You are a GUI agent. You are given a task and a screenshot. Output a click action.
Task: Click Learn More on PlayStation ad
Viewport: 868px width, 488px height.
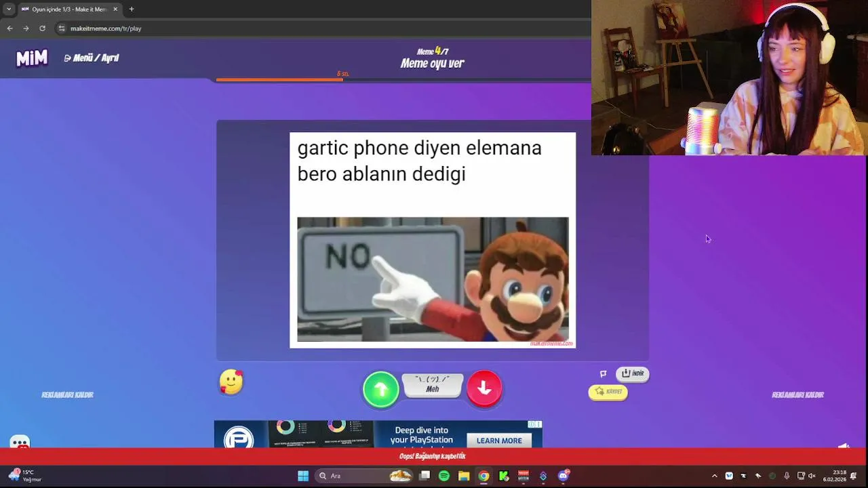[499, 441]
